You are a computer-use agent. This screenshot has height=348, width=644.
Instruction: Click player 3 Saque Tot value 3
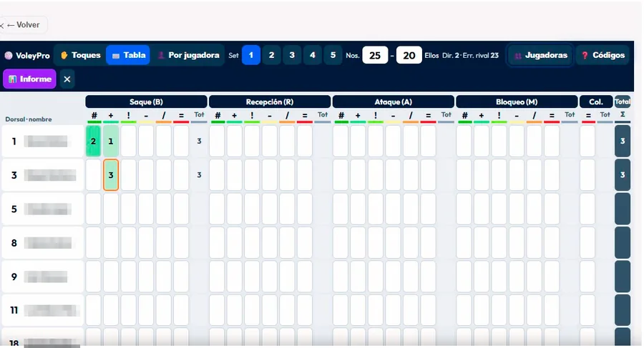(x=199, y=175)
